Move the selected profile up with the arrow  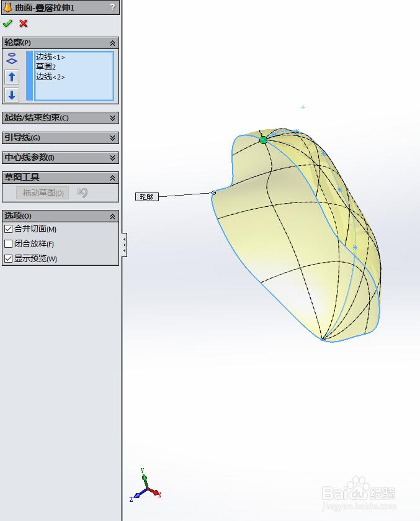[x=12, y=77]
